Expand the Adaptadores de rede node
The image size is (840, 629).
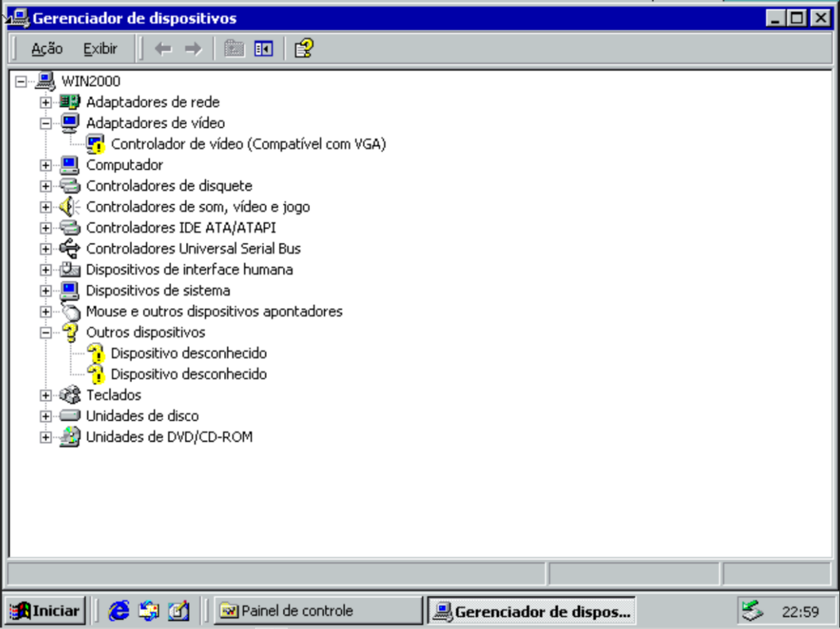pos(46,103)
